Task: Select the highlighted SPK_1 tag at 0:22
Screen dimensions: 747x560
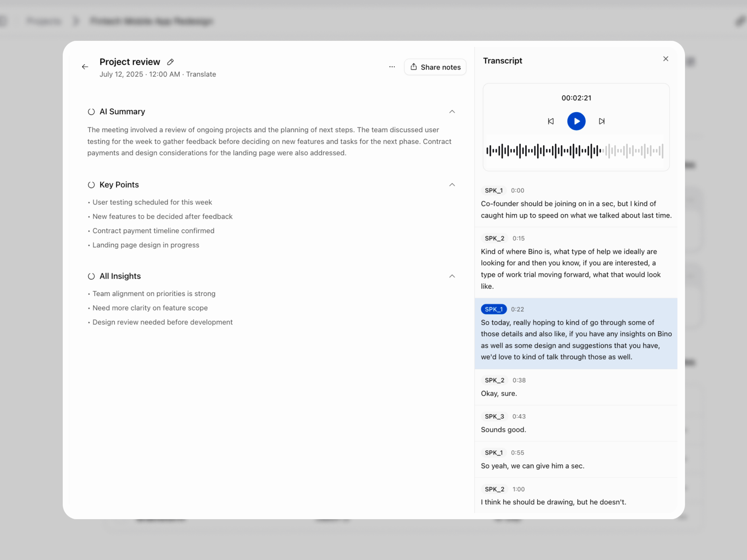Action: pos(493,309)
